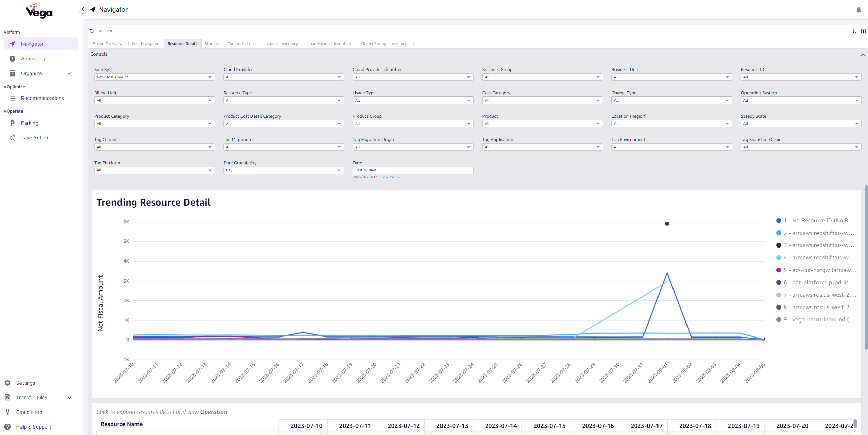Open the Tag Platform dropdown

[x=154, y=170]
